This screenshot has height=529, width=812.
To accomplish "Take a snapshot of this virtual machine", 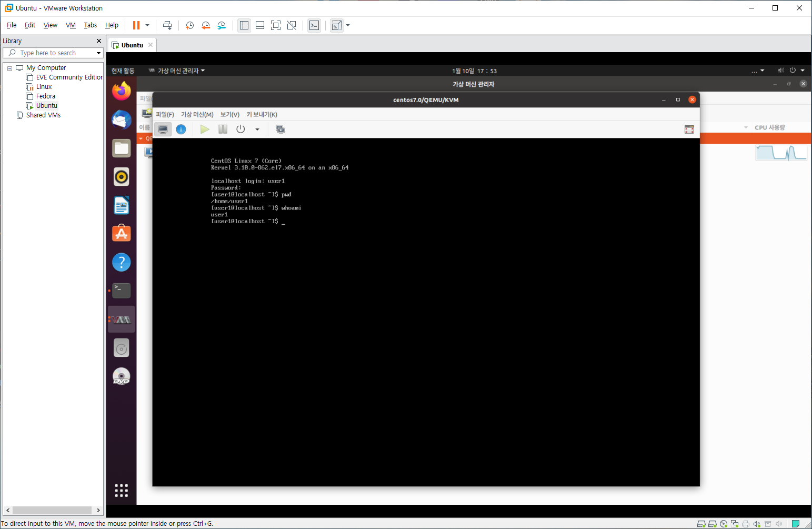I will 190,25.
